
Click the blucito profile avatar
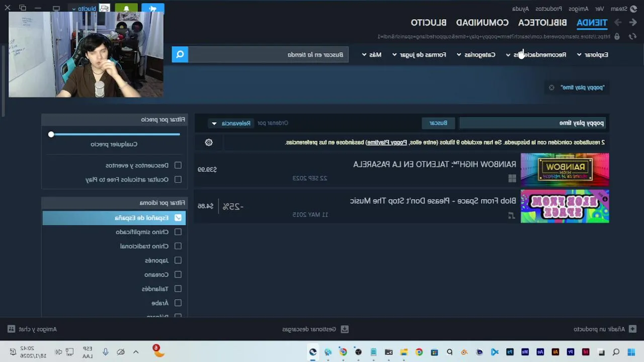point(104,9)
